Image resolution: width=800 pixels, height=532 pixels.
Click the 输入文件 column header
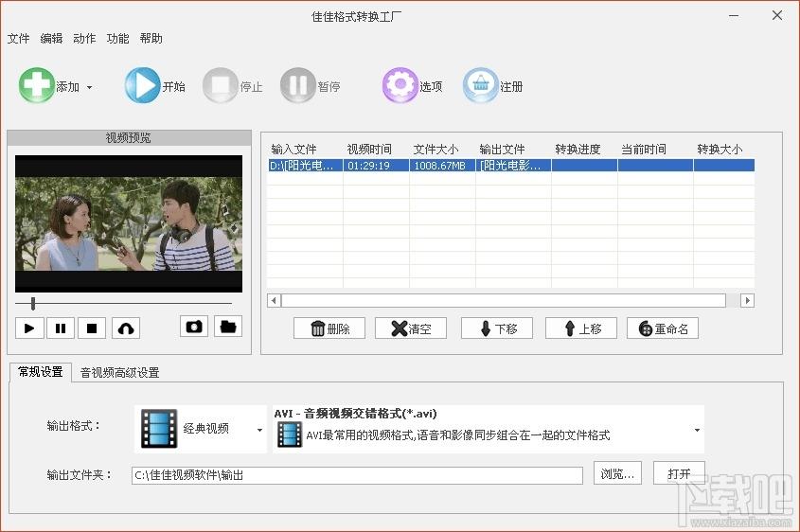pyautogui.click(x=293, y=150)
